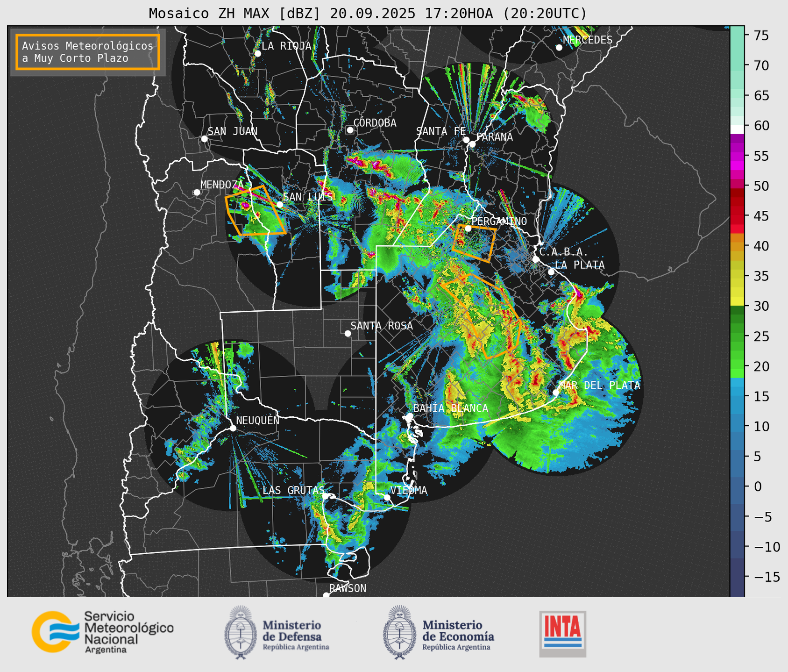The height and width of the screenshot is (672, 788).
Task: Click the white 60 dBZ band on color scale
Action: 737,129
